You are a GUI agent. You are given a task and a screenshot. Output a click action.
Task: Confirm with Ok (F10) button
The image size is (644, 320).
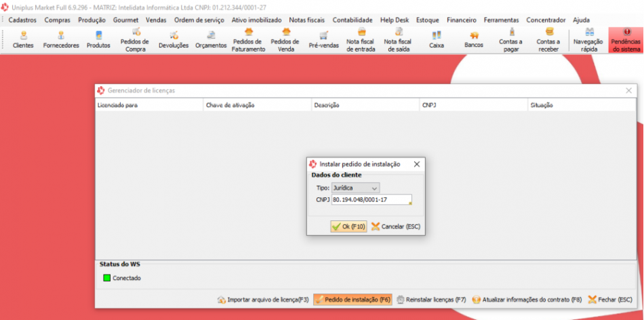(348, 226)
